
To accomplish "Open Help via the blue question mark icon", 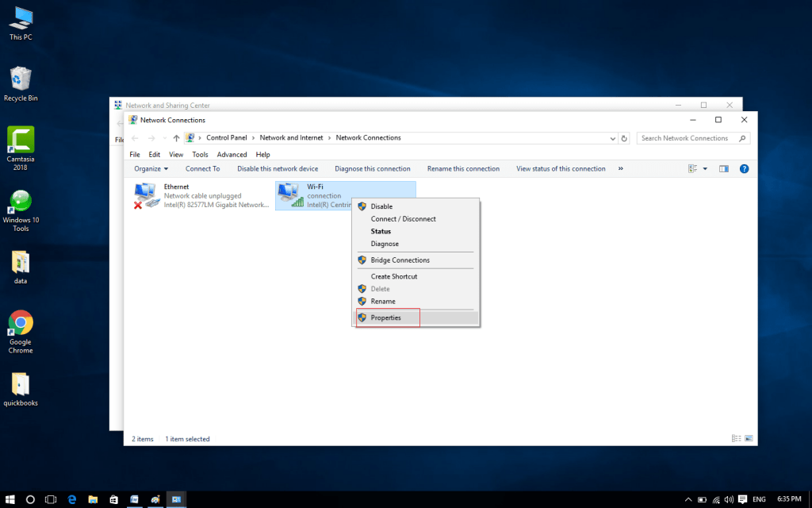I will (743, 168).
